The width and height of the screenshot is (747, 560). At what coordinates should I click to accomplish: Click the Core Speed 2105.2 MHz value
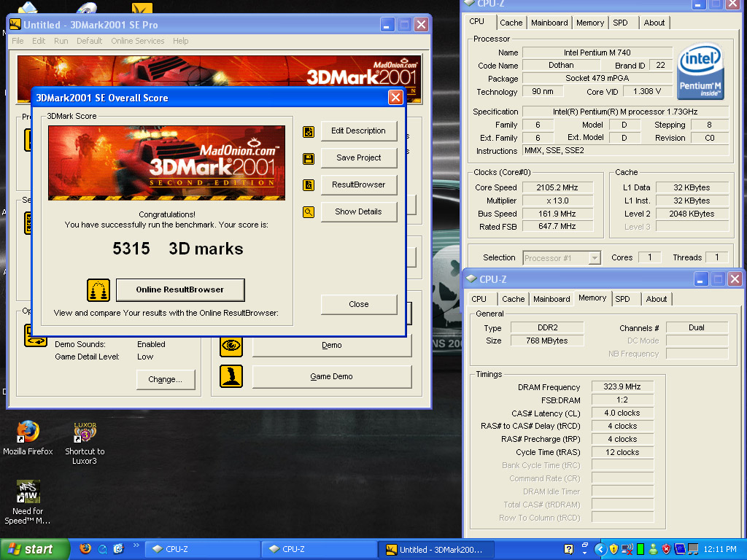tap(557, 187)
